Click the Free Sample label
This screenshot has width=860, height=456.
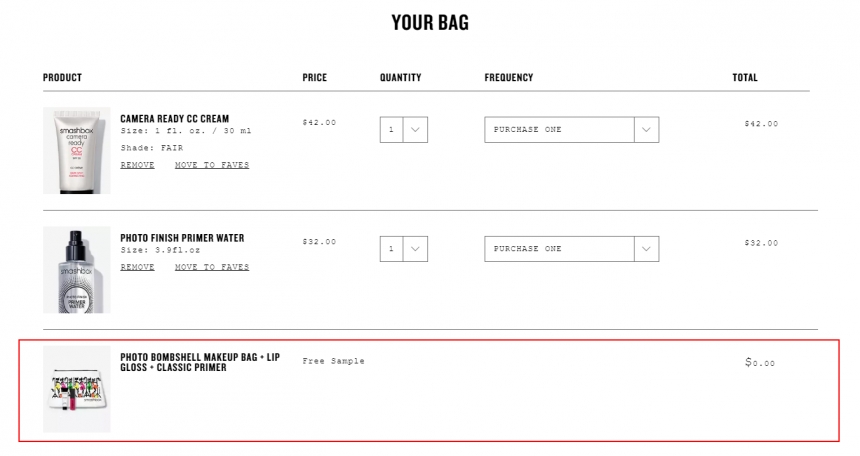(333, 361)
